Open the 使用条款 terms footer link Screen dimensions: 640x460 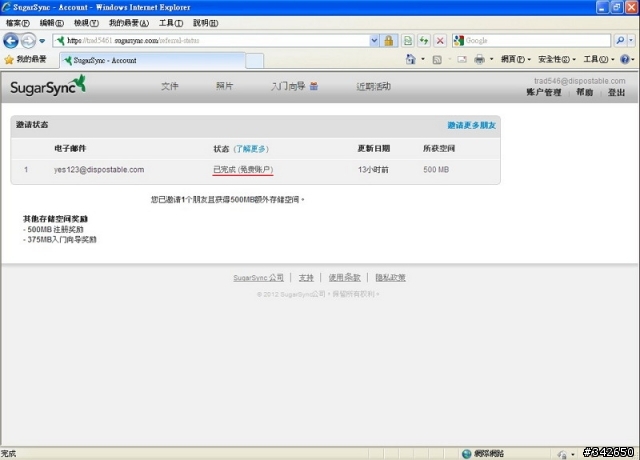(x=344, y=278)
